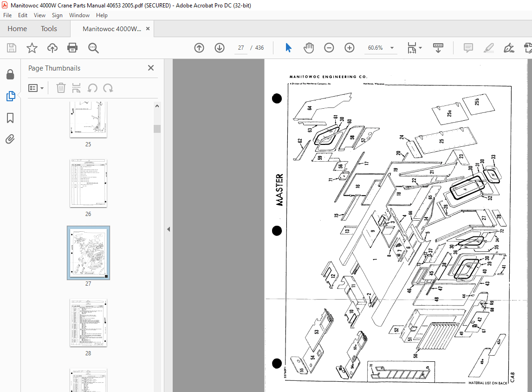Add a sticky note comment

click(468, 47)
